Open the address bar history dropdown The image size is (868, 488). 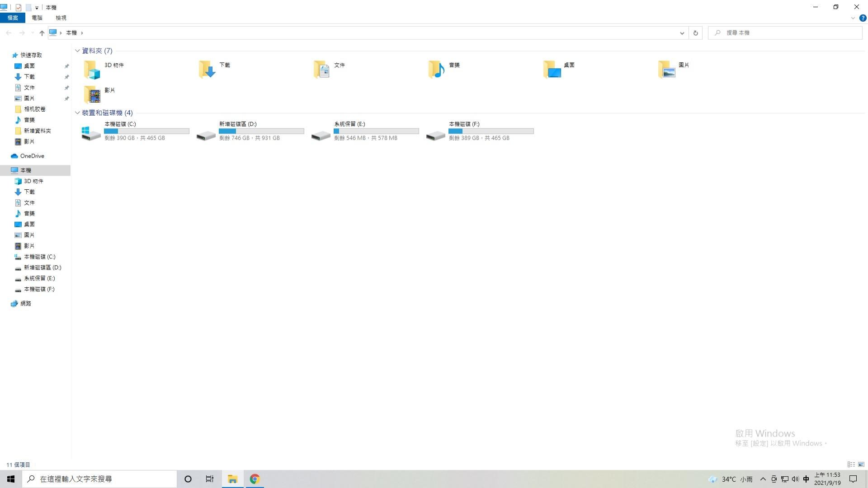coord(682,33)
